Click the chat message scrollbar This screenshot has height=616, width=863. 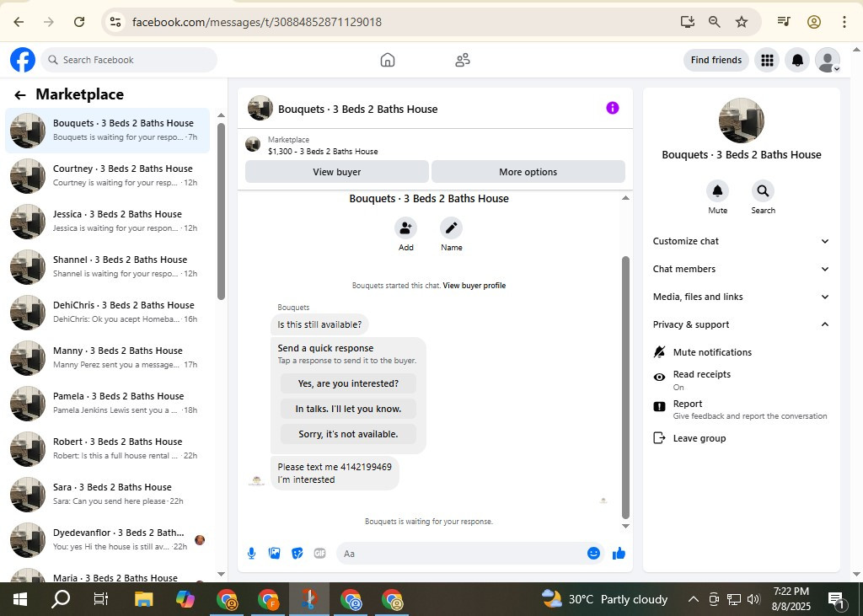click(x=625, y=388)
